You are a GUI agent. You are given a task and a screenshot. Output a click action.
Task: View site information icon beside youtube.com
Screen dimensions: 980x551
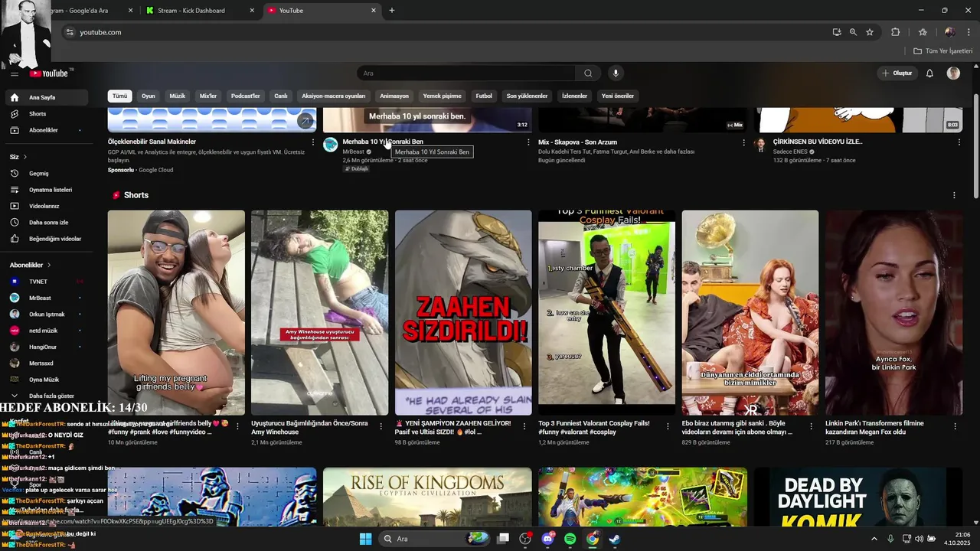pos(70,32)
